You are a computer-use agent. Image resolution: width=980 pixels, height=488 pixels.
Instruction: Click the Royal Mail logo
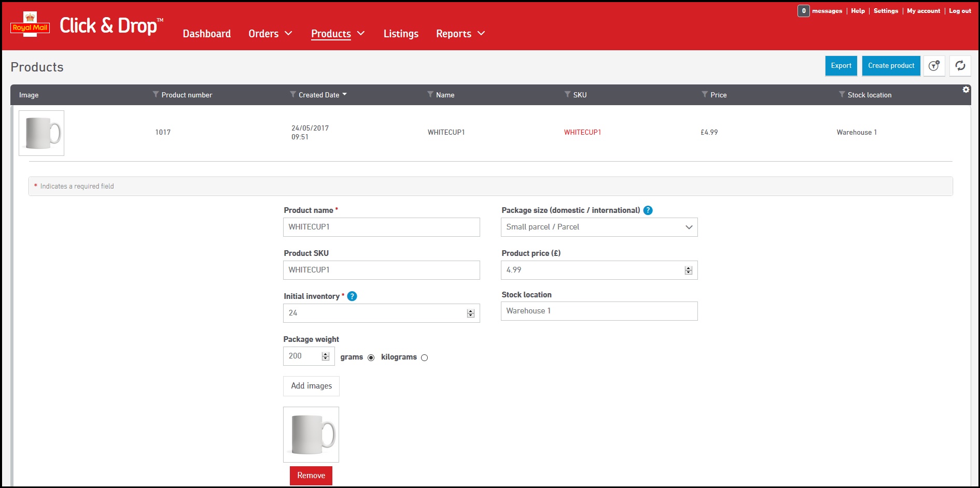pyautogui.click(x=30, y=25)
